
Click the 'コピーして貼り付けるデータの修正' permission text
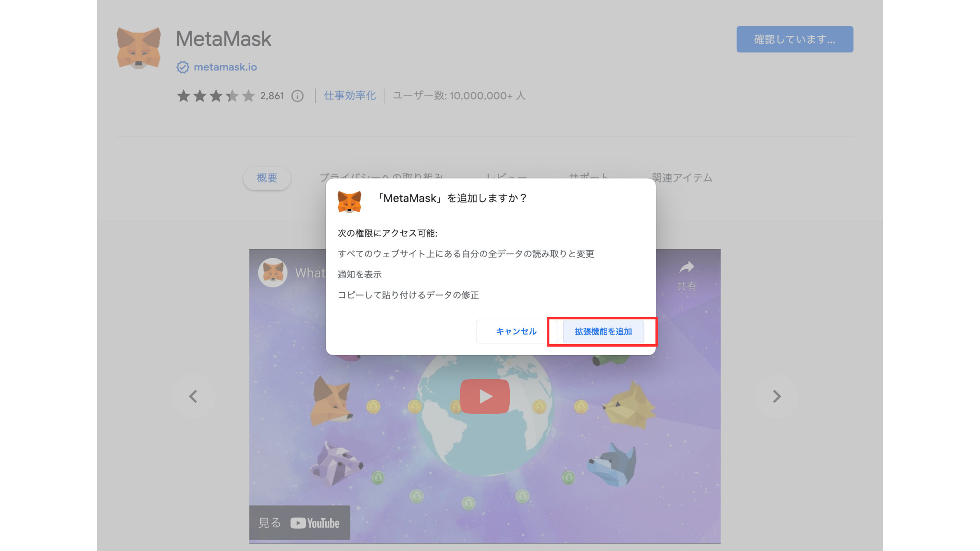coord(408,295)
